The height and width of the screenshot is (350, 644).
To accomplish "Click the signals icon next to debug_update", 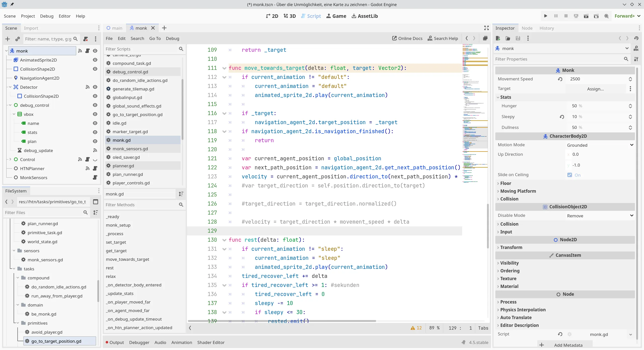I will pos(95,150).
